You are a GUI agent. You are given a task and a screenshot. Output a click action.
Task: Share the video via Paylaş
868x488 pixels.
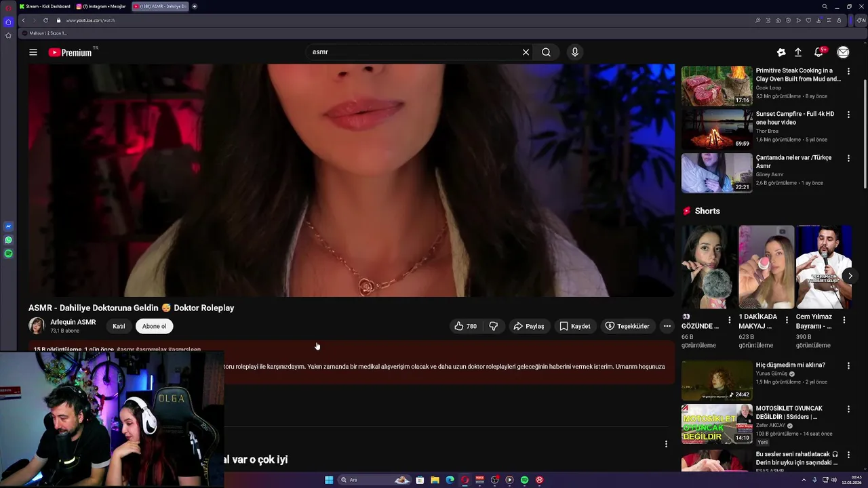pyautogui.click(x=529, y=326)
